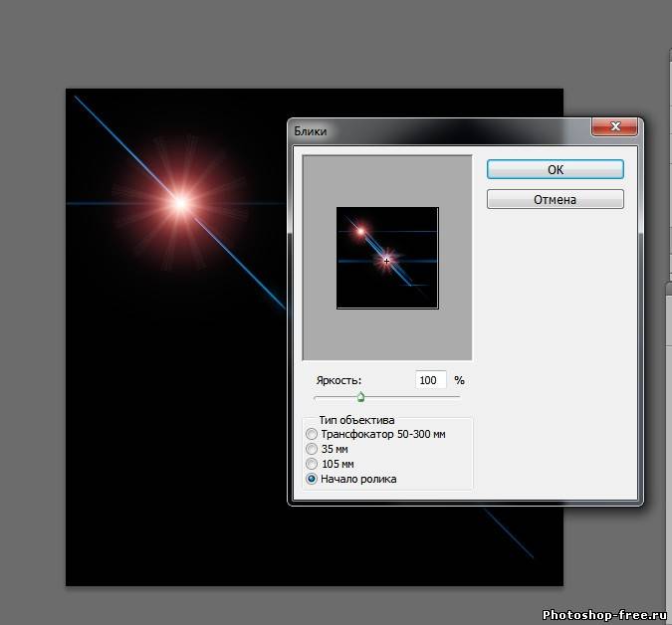Click the Яркость label text
672x625 pixels.
[x=338, y=380]
